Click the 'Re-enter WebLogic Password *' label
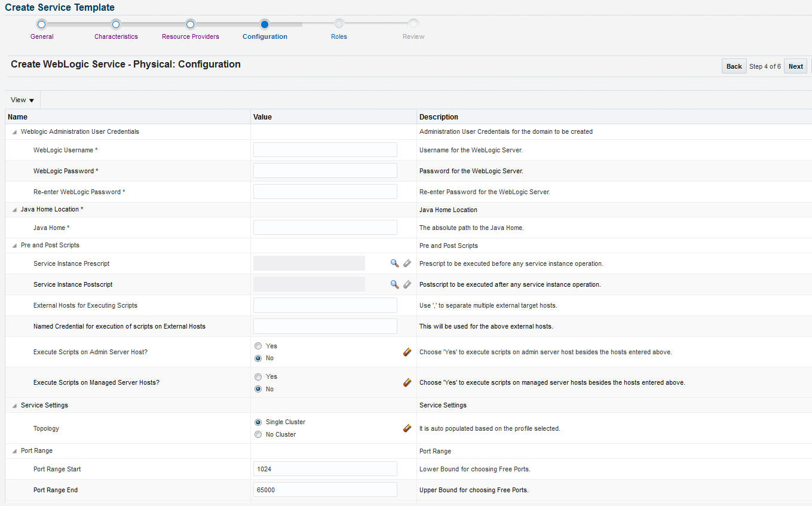Image resolution: width=812 pixels, height=506 pixels. [79, 192]
